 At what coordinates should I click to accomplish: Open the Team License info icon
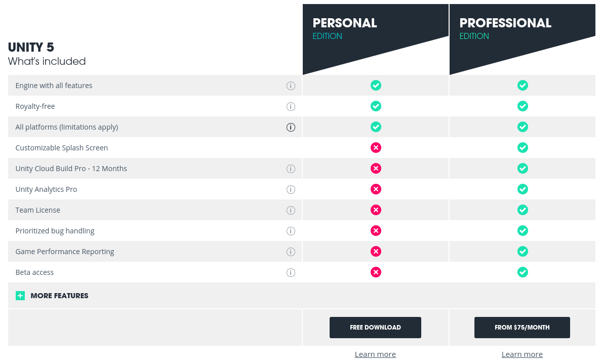291,210
